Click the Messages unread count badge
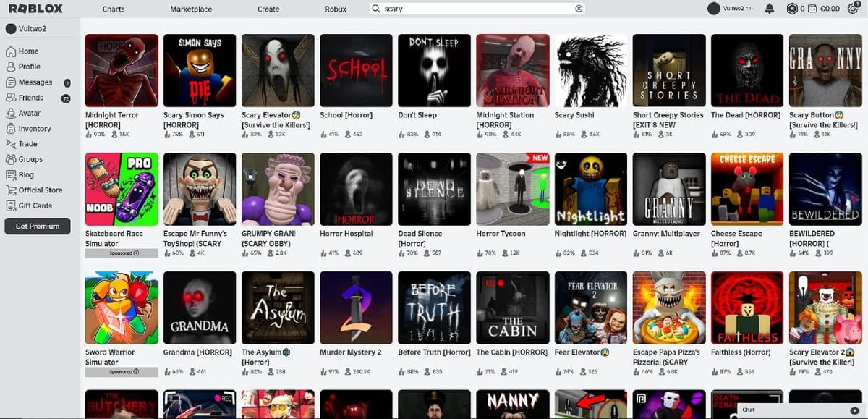 pyautogui.click(x=67, y=82)
